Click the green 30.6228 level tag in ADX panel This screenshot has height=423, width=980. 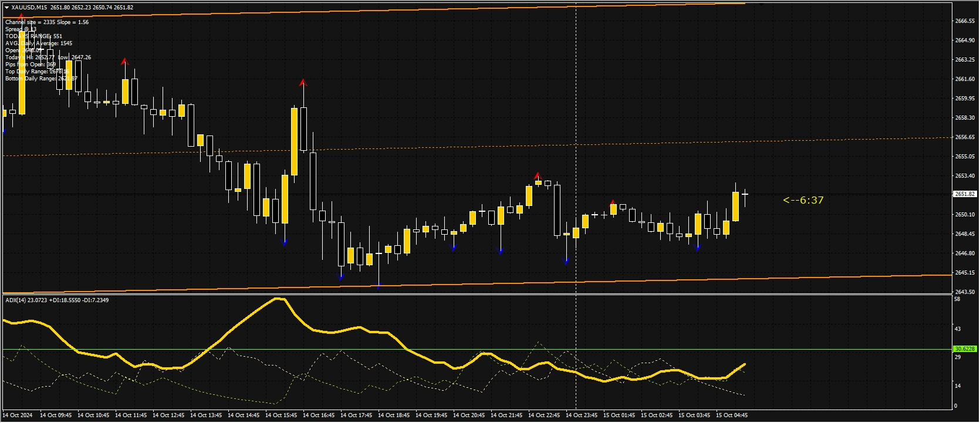pyautogui.click(x=965, y=348)
